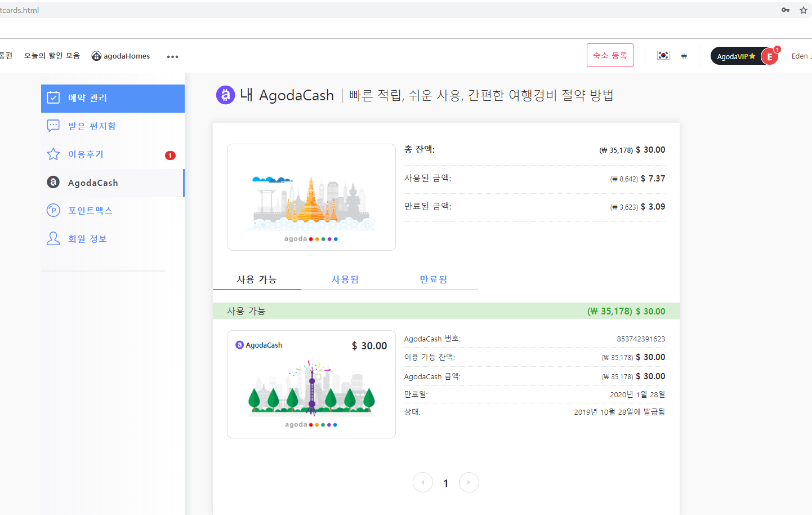Click the green bar $ 30.00 total
The image size is (812, 515).
(650, 312)
